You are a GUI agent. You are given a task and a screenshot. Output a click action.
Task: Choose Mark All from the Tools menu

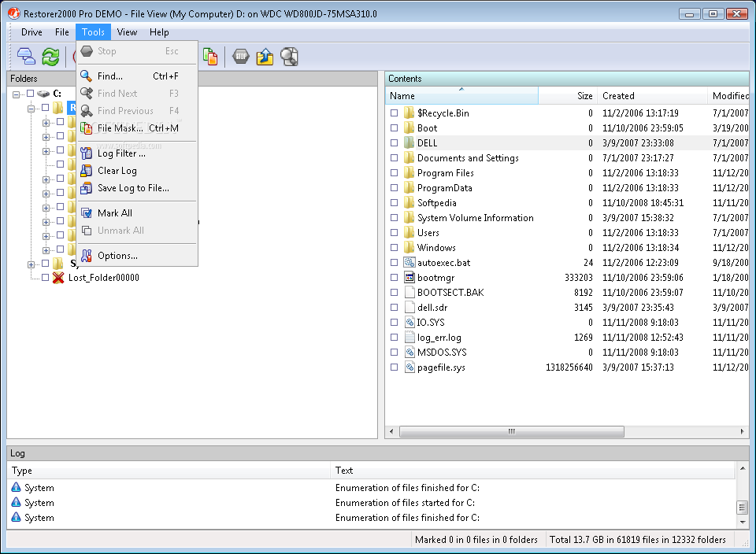click(137, 213)
